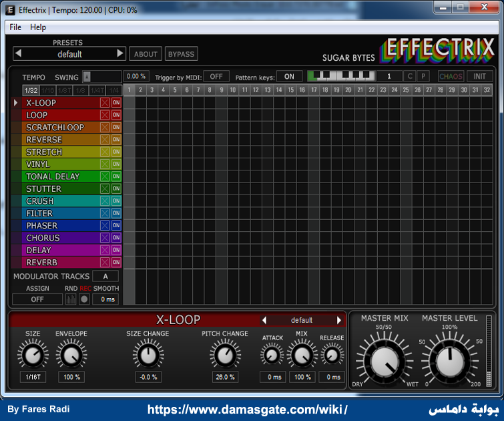This screenshot has width=504, height=421.
Task: Toggle the FILTER track ON switch
Action: 116,213
